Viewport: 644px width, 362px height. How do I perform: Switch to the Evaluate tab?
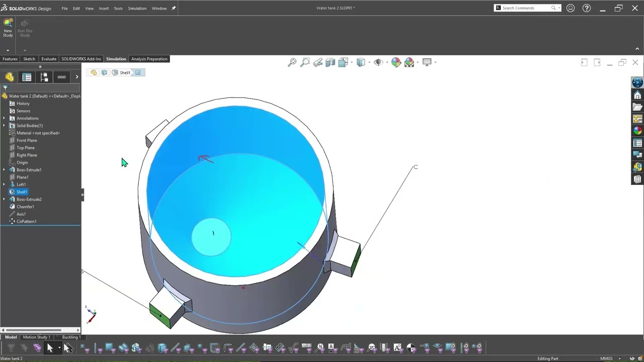point(49,59)
